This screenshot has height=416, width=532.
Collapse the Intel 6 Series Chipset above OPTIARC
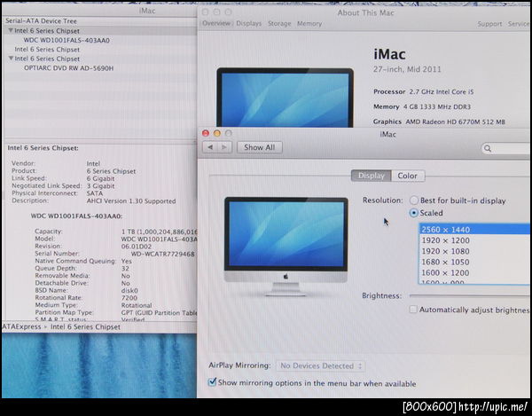pyautogui.click(x=11, y=59)
